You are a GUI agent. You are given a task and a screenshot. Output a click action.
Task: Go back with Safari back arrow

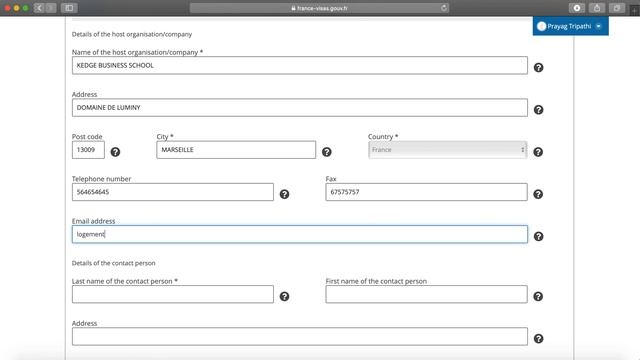(39, 8)
